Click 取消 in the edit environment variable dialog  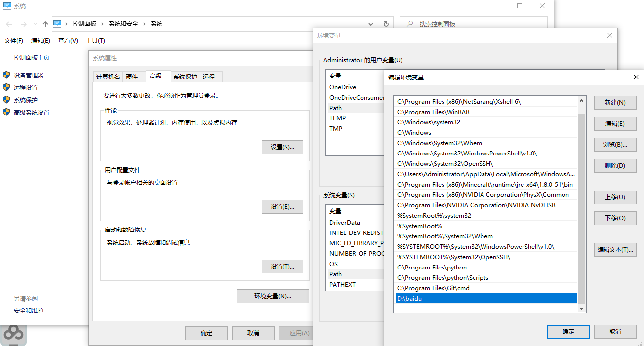(x=615, y=332)
